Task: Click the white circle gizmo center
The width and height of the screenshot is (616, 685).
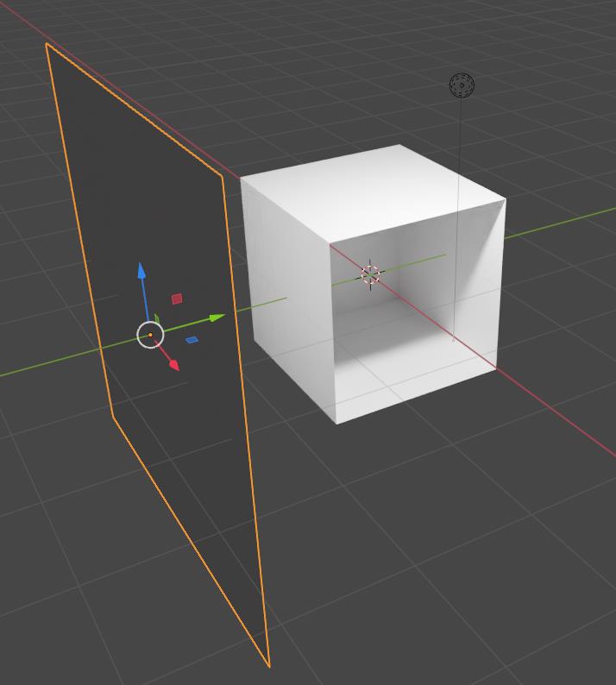Action: (150, 335)
